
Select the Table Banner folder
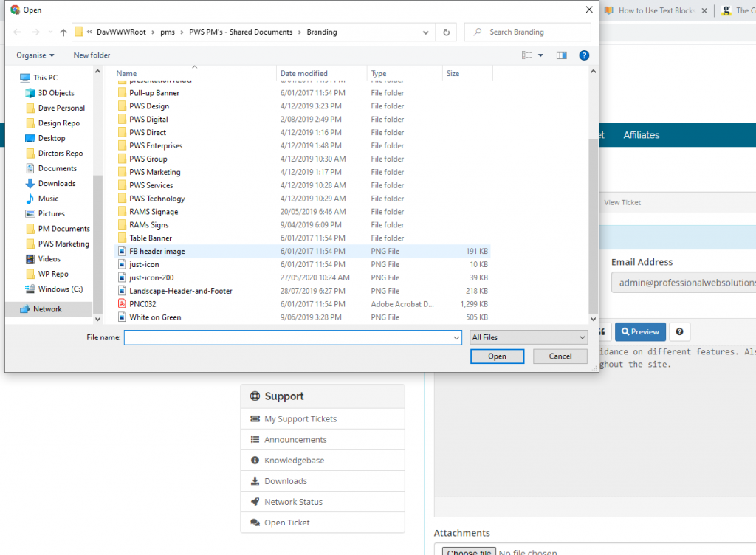151,238
